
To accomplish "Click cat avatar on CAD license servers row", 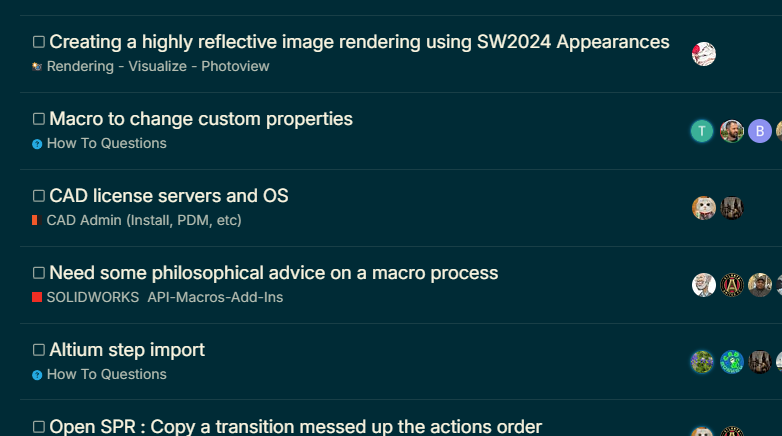I will [x=704, y=208].
